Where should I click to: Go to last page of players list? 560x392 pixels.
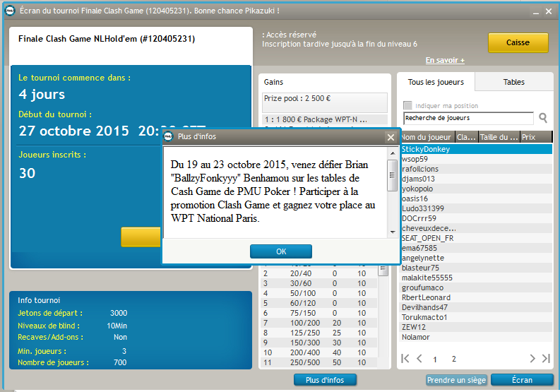point(546,358)
